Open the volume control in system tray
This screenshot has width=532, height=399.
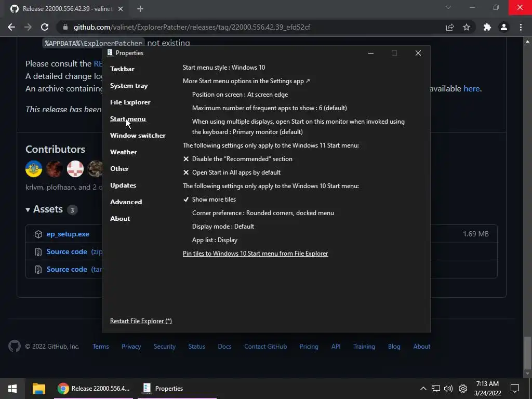click(x=448, y=389)
